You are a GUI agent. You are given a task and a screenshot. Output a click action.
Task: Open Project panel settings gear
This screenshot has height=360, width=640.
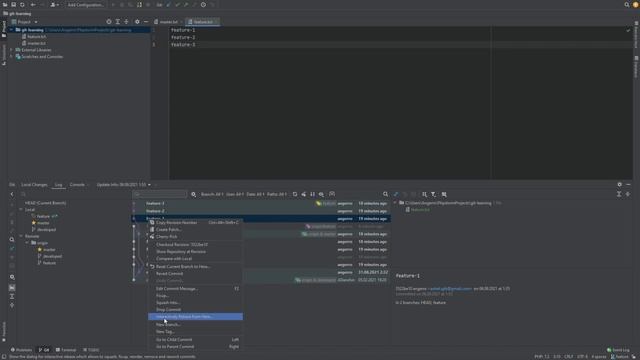[137, 22]
